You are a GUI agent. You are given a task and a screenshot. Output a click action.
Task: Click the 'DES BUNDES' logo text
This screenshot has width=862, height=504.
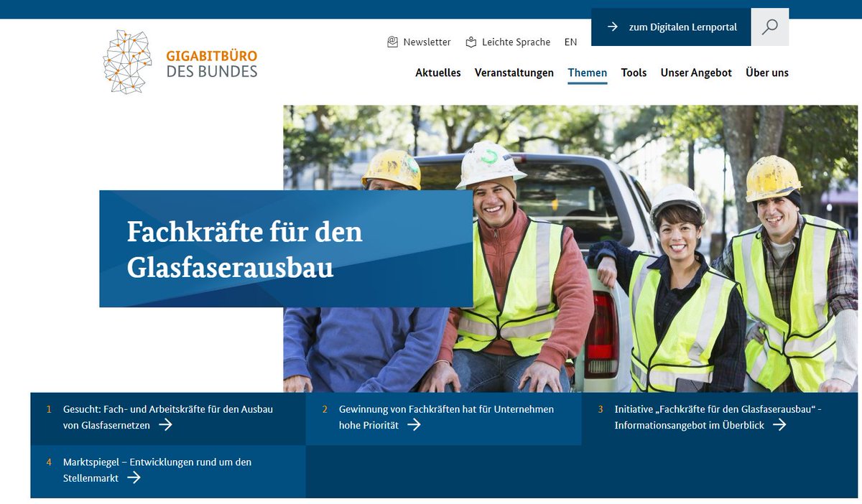(x=211, y=72)
